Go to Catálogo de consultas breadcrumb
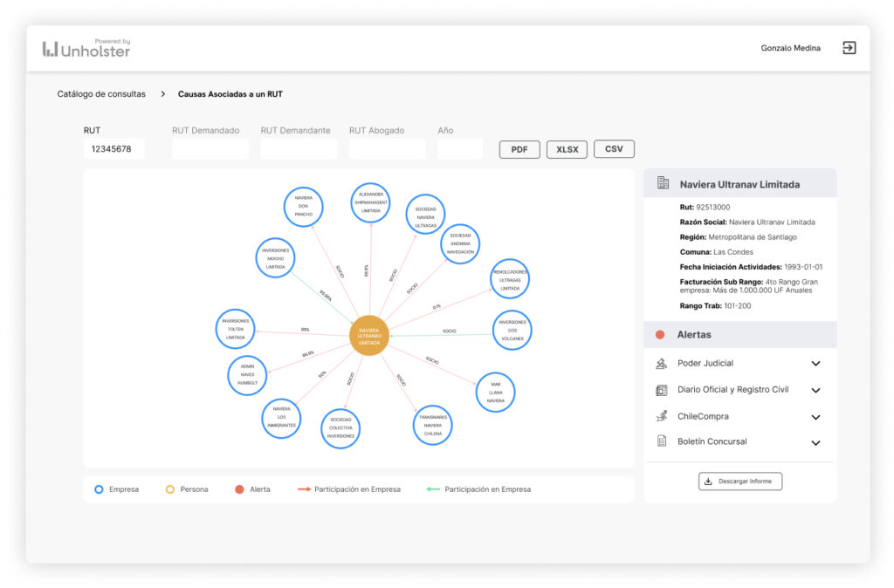894x588 pixels. tap(101, 94)
